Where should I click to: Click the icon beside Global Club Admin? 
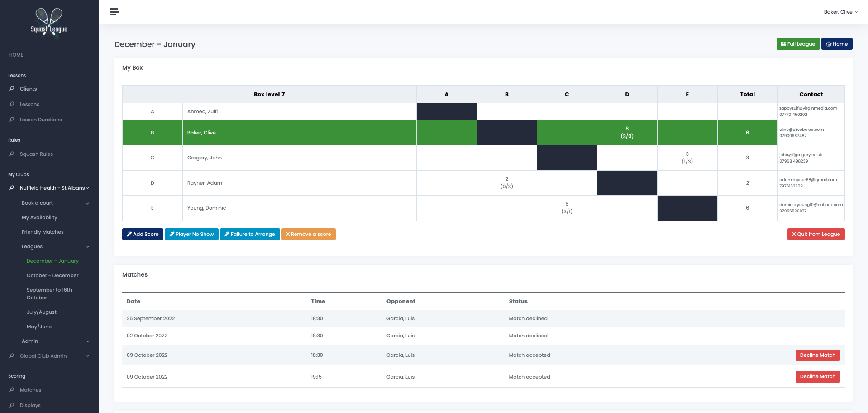tap(12, 356)
